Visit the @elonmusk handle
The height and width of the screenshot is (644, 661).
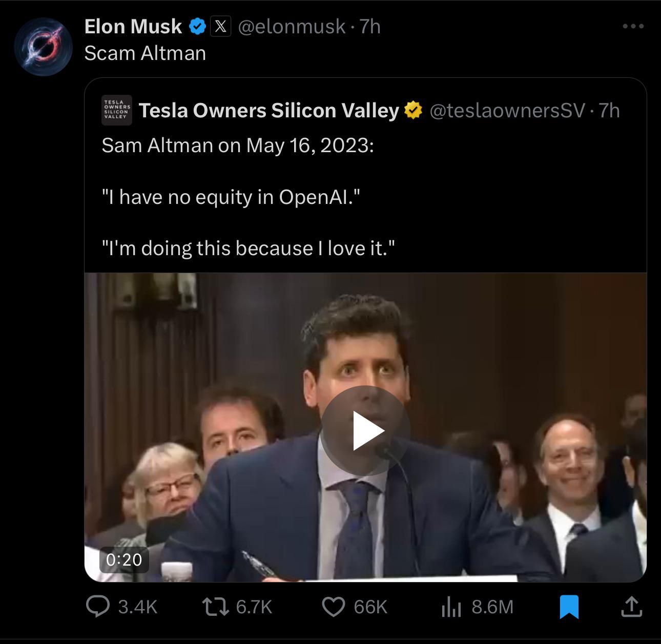[292, 26]
